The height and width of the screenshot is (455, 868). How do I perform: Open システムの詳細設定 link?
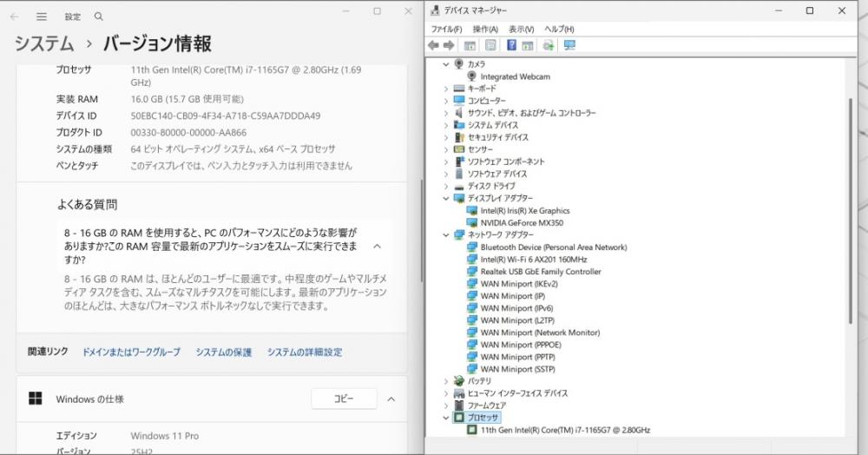click(x=305, y=352)
